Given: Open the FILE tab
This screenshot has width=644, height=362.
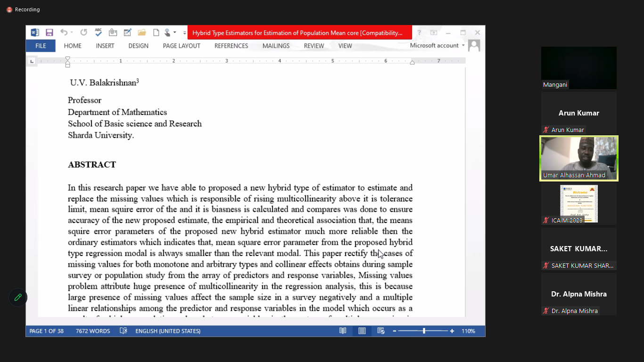Looking at the screenshot, I should tap(41, 46).
